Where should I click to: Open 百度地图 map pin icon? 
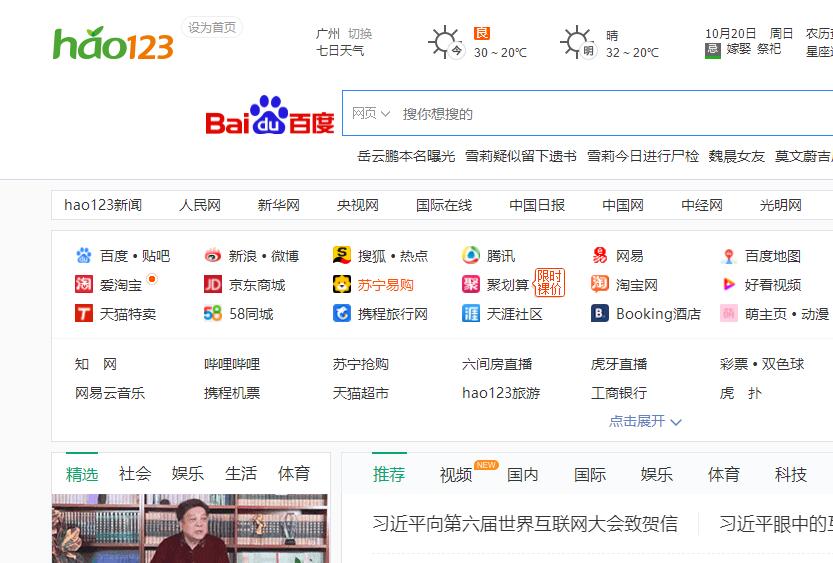(729, 256)
